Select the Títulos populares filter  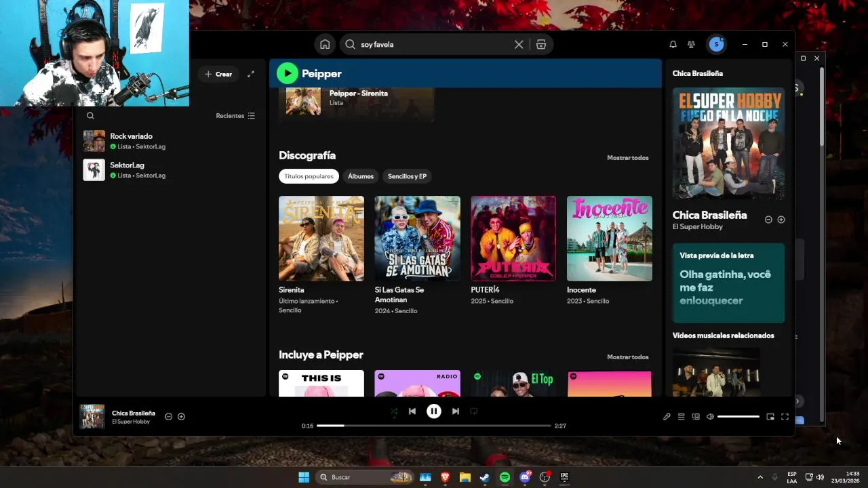coord(309,176)
